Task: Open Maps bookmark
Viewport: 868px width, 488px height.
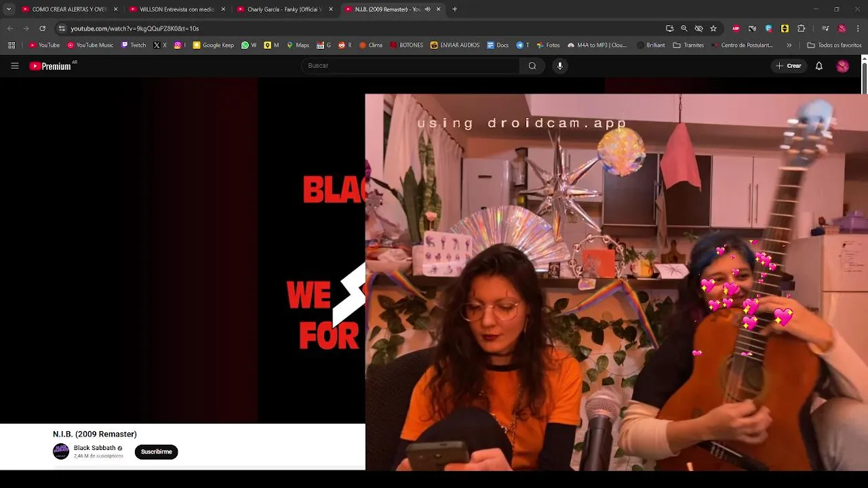Action: 298,45
